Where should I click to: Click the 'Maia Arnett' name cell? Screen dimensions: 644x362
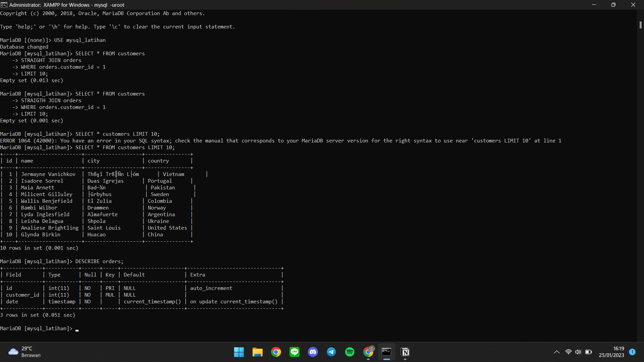tap(38, 188)
